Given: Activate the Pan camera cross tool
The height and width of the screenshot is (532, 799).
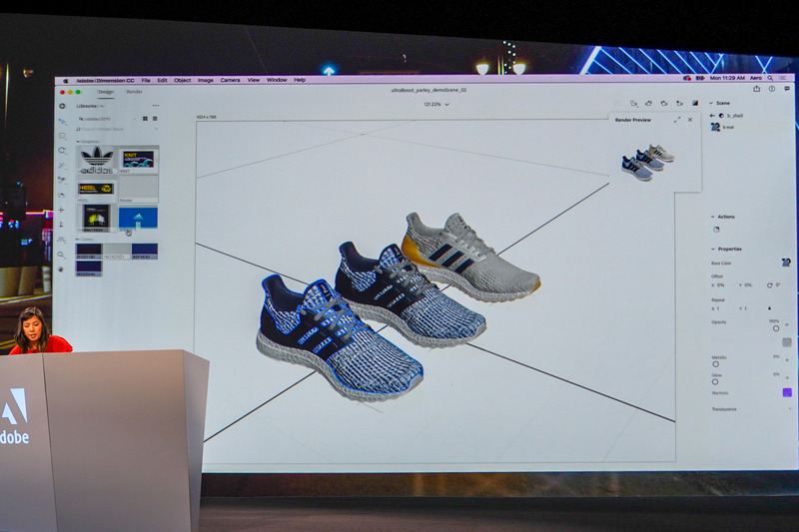Looking at the screenshot, I should [x=62, y=210].
